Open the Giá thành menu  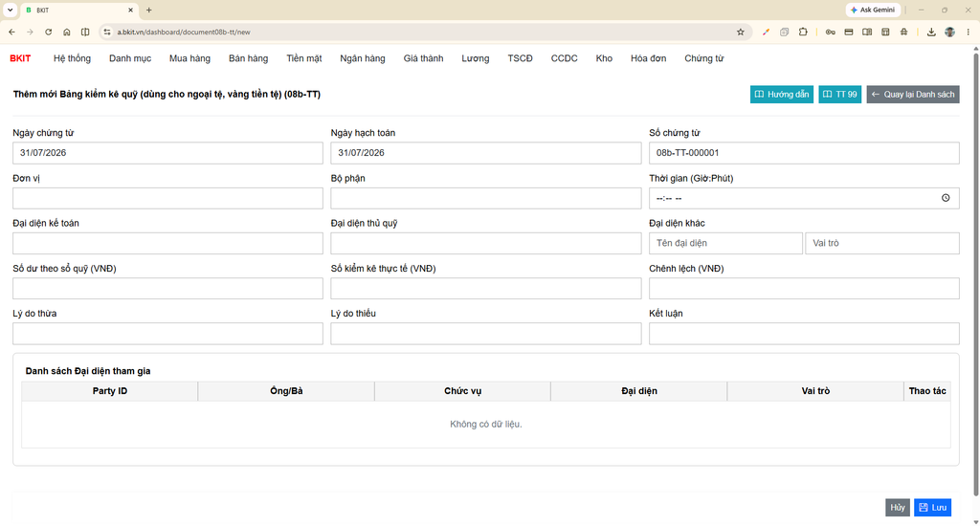(x=423, y=58)
